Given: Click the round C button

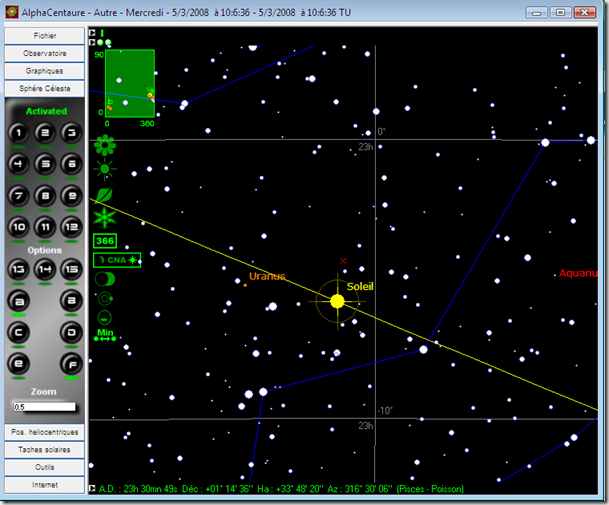Looking at the screenshot, I should pos(18,333).
